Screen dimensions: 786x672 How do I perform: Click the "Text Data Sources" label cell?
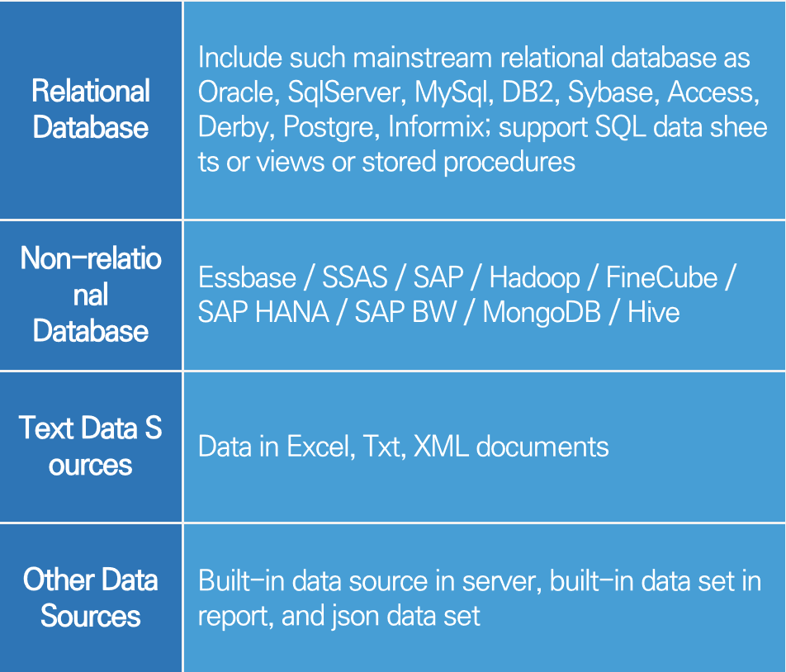pyautogui.click(x=91, y=446)
